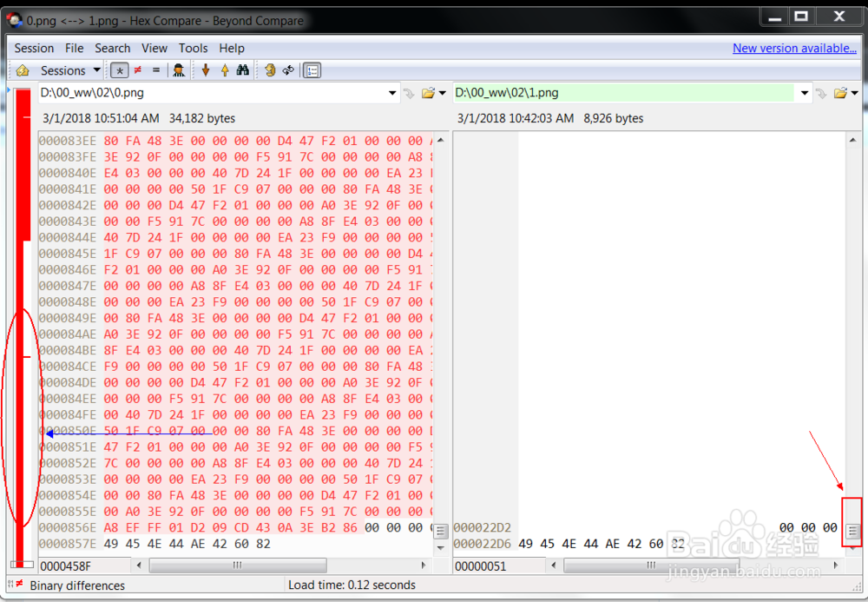Click 'Load time: 0.12 seconds' status text

tap(352, 585)
